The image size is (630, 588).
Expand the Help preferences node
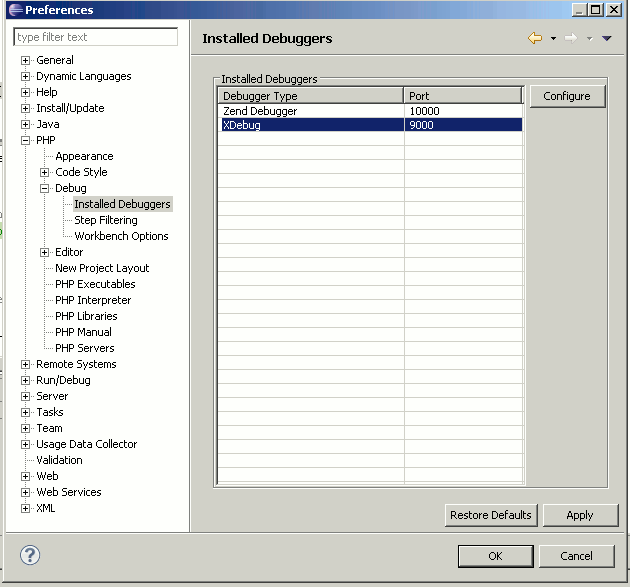(25, 92)
